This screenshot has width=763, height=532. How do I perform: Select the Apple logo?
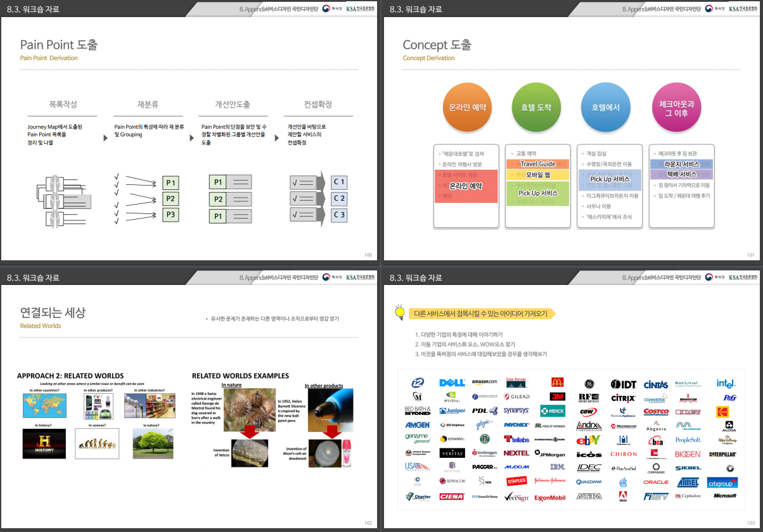coord(623,483)
